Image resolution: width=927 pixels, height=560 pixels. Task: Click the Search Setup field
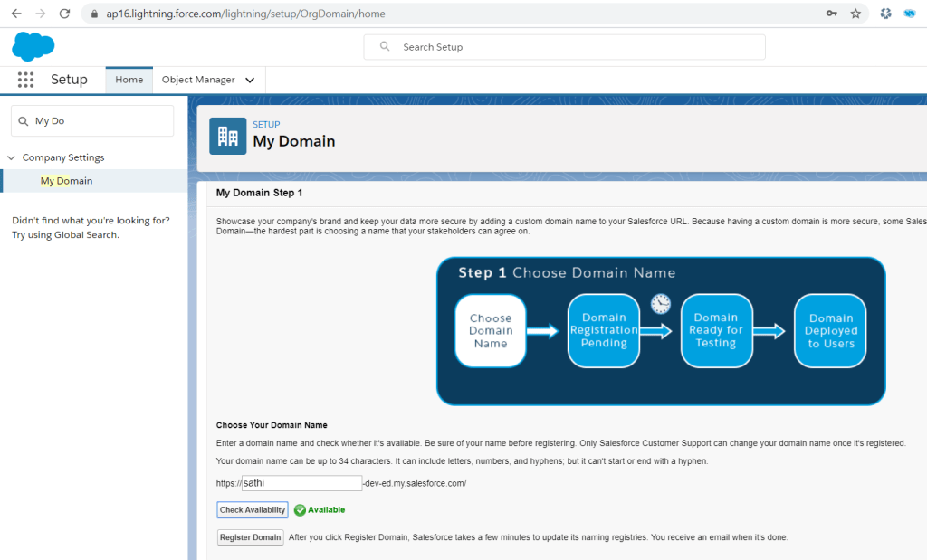pyautogui.click(x=564, y=47)
